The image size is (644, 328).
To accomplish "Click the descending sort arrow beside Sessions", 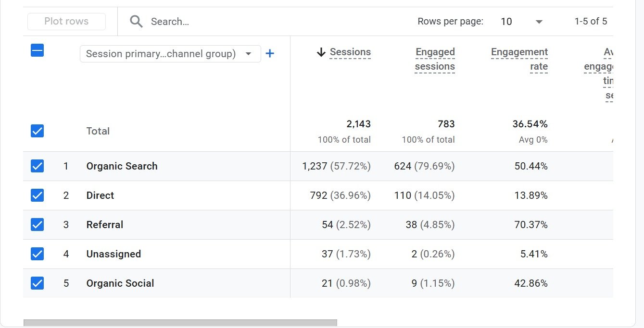I will [x=321, y=52].
